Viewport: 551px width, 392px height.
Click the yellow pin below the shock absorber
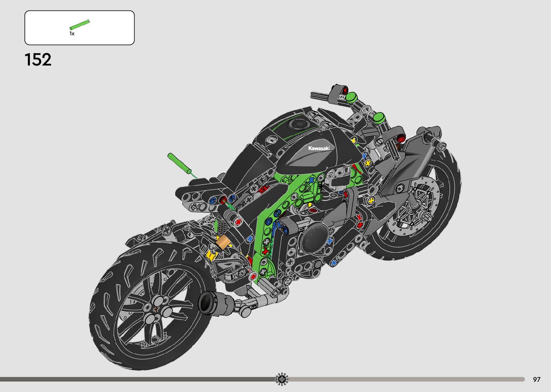[x=211, y=256]
